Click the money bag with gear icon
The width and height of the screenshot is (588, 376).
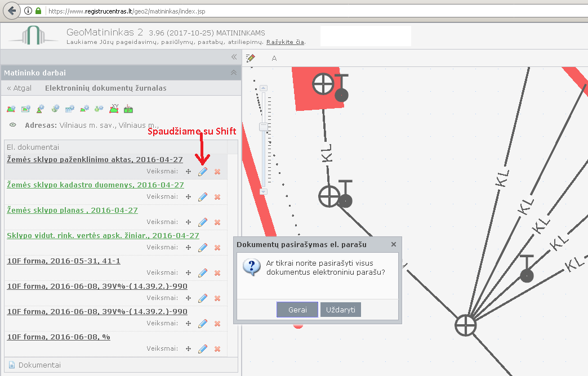99,109
